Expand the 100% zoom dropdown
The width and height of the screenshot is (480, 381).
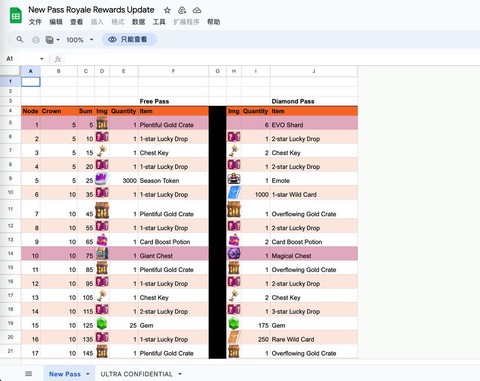[x=80, y=40]
